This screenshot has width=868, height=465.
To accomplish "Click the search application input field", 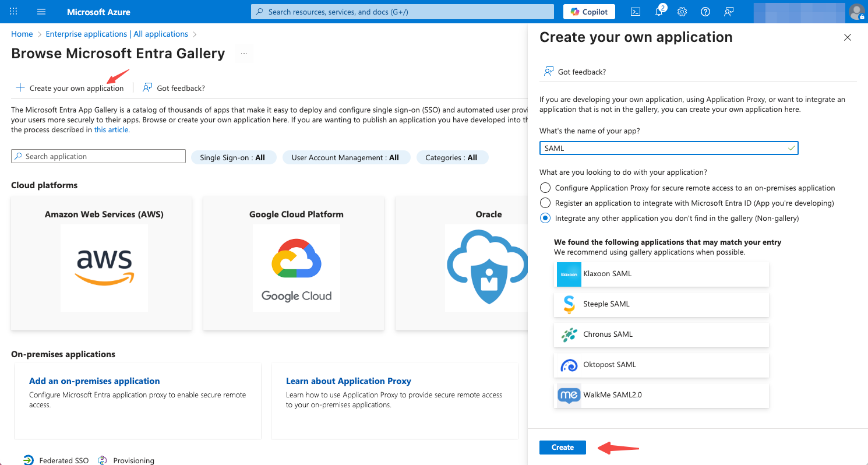I will [98, 156].
